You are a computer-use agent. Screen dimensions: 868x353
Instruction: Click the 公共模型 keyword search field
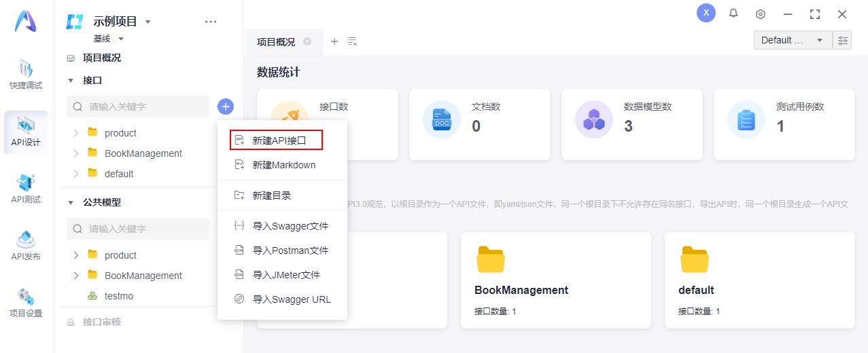tap(138, 229)
